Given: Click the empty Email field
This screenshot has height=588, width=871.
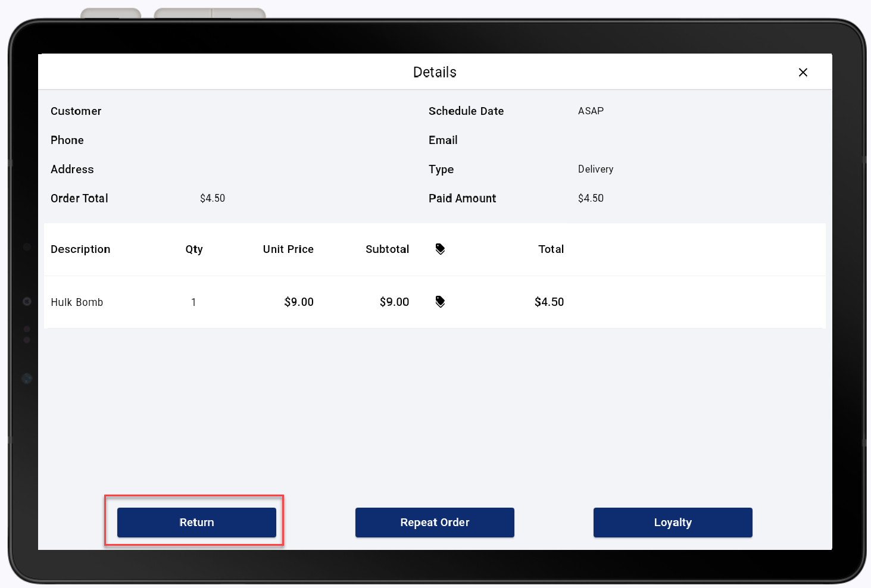Looking at the screenshot, I should point(442,140).
